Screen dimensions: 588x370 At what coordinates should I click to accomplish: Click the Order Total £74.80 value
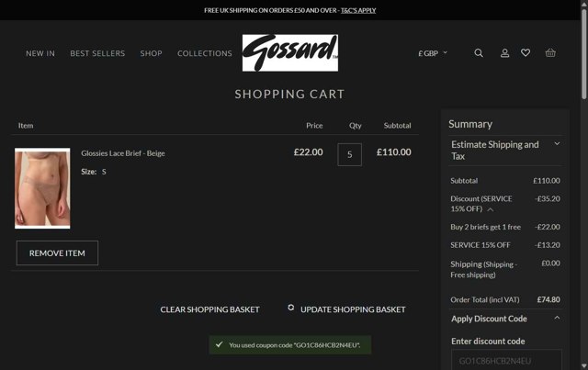tap(548, 299)
